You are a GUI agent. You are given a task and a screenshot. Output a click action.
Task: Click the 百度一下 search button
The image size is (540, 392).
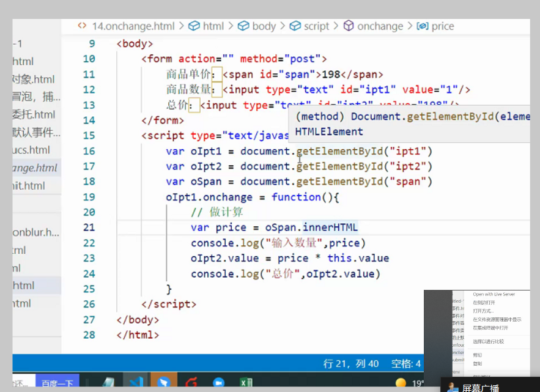(x=57, y=382)
